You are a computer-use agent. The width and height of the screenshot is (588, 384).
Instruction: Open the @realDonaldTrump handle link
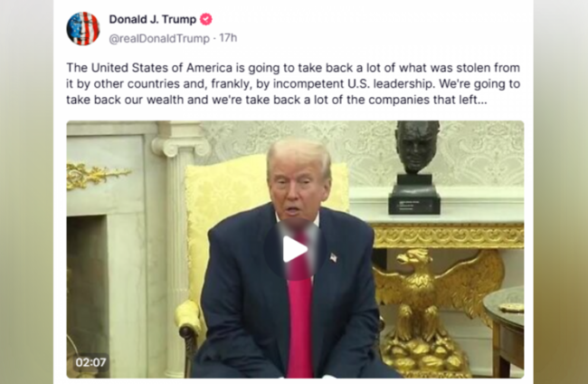(159, 38)
